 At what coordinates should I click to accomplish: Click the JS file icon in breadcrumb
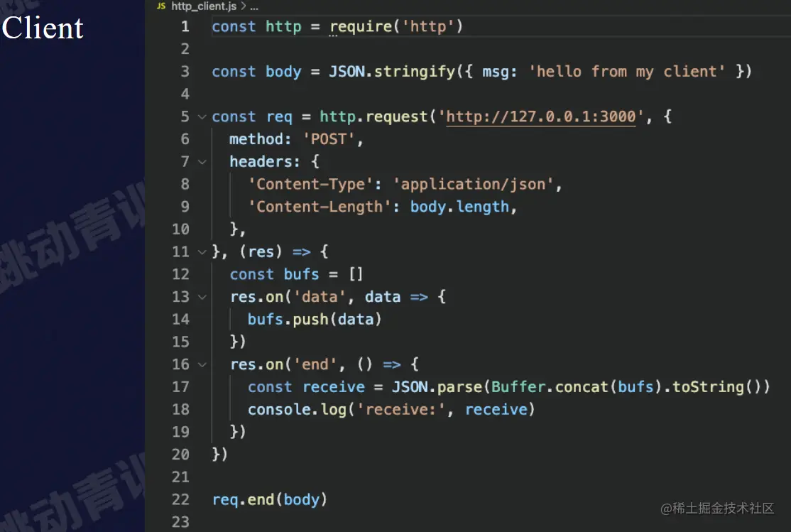click(x=161, y=6)
